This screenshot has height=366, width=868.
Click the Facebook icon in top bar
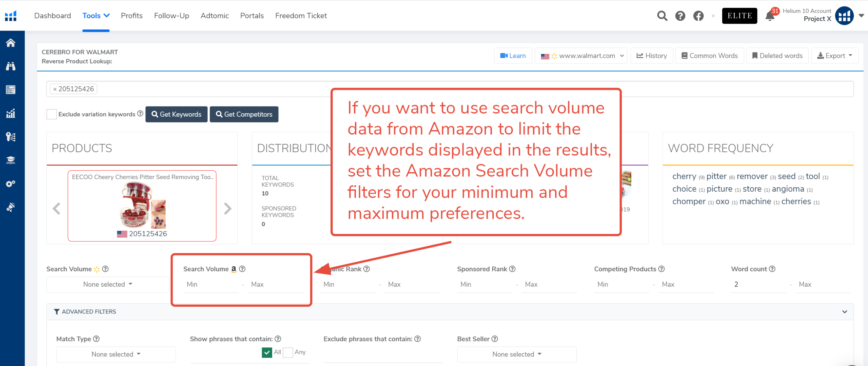point(698,16)
